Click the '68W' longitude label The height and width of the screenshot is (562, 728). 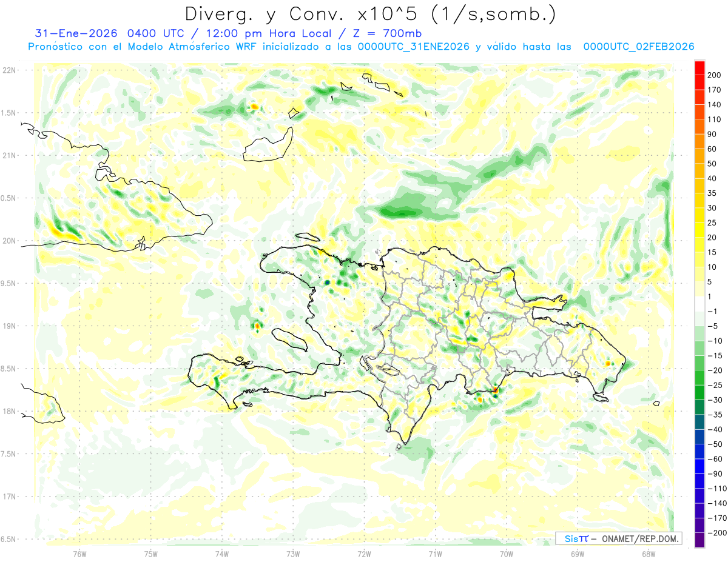649,554
